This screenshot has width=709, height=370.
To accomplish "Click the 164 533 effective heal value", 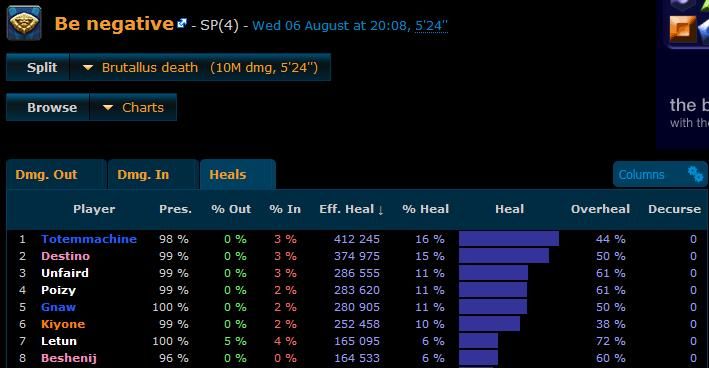I will tap(357, 358).
